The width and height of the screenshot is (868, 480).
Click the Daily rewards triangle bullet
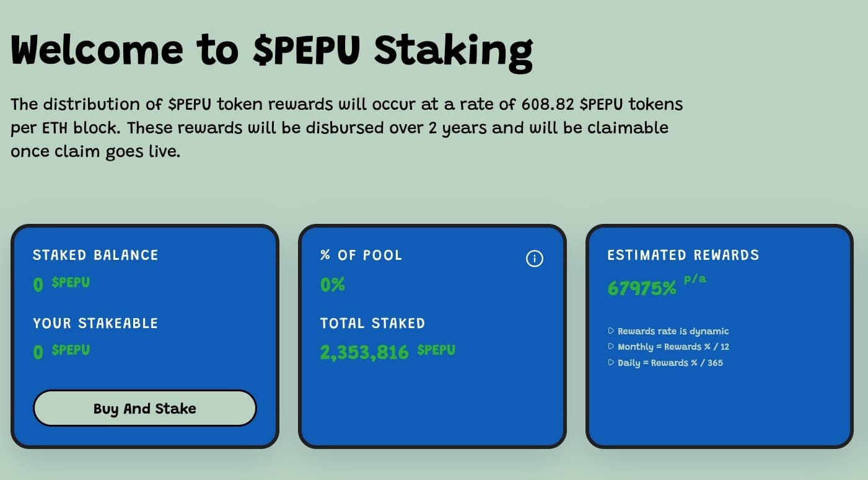pos(612,363)
